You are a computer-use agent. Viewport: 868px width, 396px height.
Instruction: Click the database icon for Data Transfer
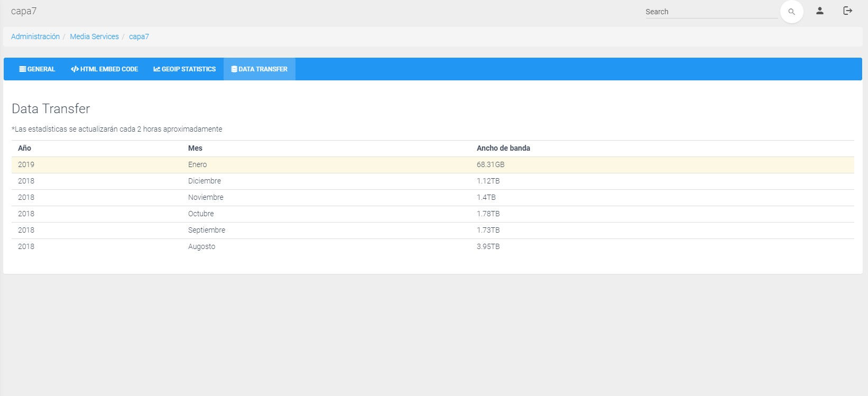tap(234, 69)
